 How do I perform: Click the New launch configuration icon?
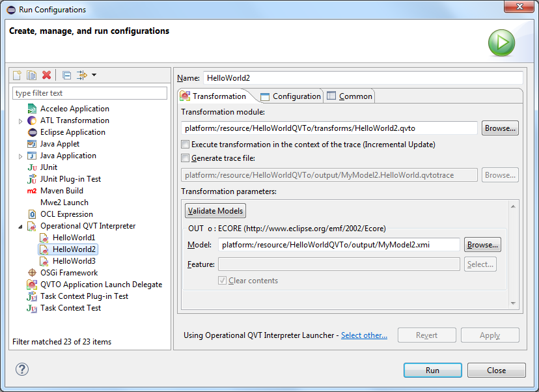click(18, 76)
